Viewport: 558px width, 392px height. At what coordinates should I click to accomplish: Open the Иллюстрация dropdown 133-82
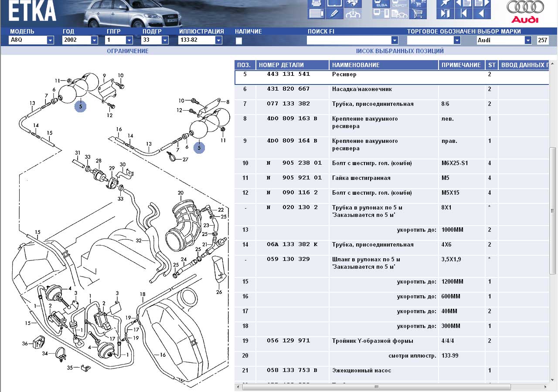coord(218,40)
